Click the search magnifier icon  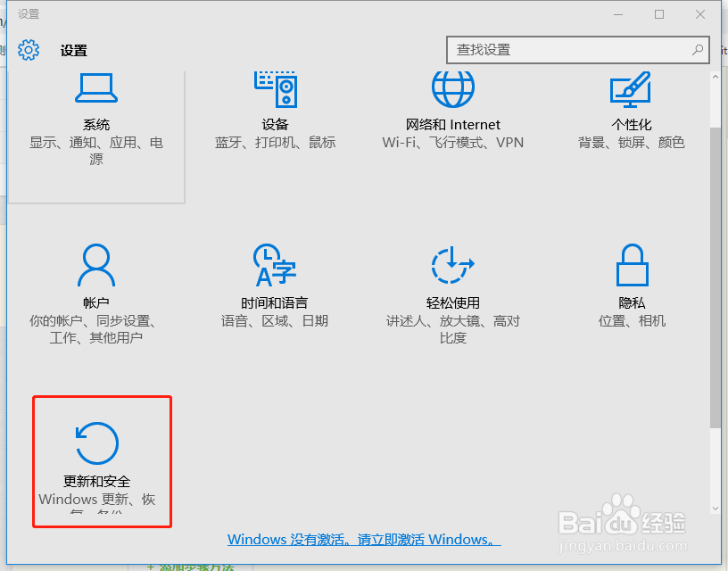(x=698, y=50)
